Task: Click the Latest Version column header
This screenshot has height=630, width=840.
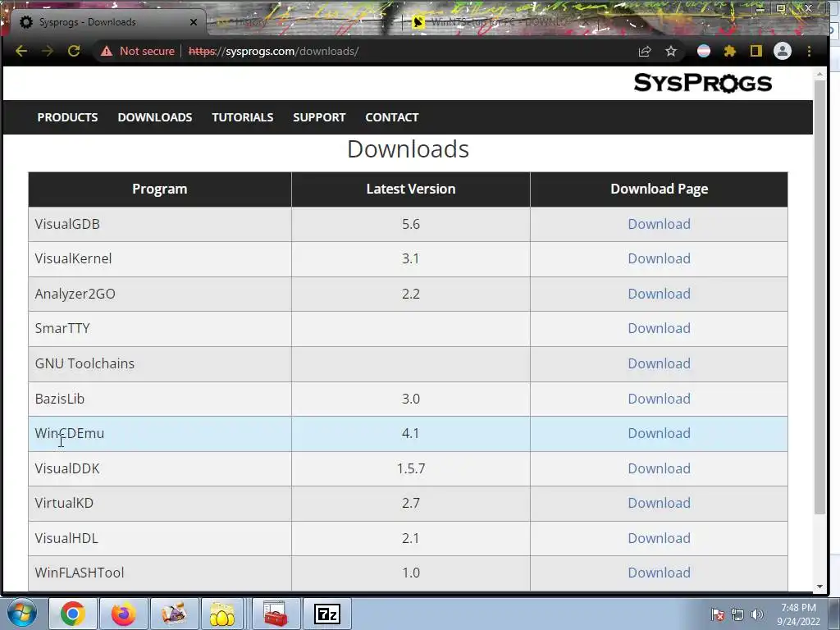Action: 411,189
